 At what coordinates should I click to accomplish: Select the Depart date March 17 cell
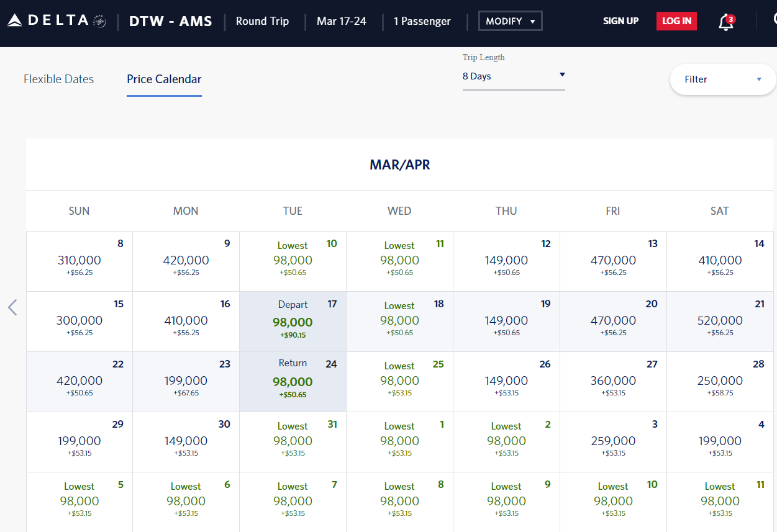pos(293,321)
